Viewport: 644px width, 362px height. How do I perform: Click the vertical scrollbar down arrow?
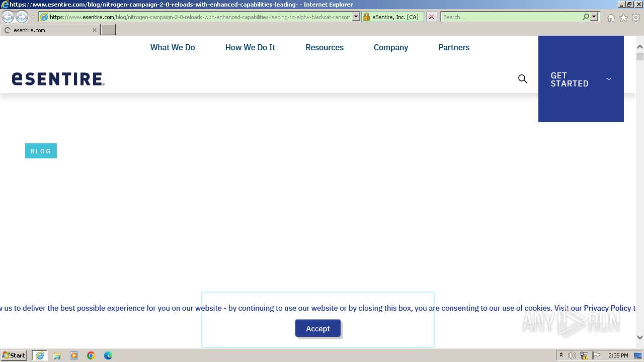(640, 337)
